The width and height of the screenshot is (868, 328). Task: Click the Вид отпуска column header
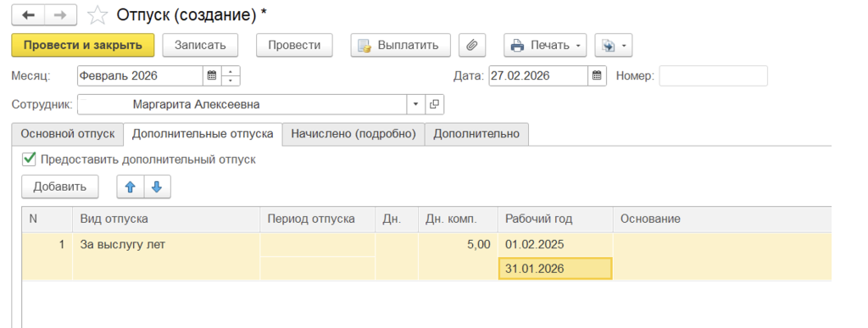pos(166,219)
